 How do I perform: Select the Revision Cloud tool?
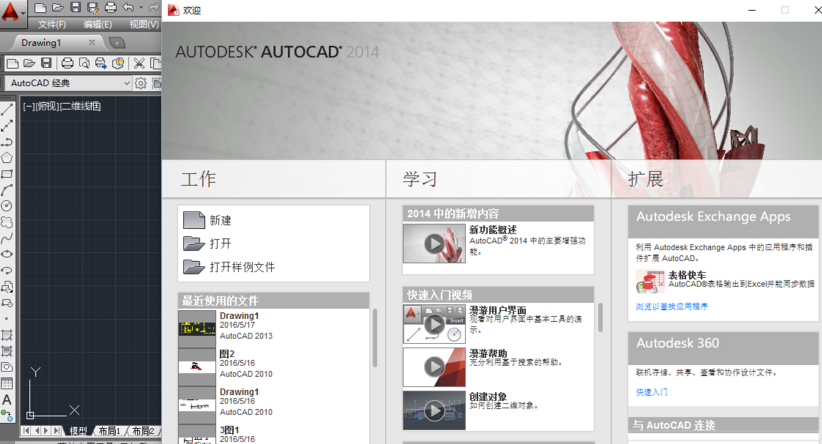pyautogui.click(x=7, y=222)
